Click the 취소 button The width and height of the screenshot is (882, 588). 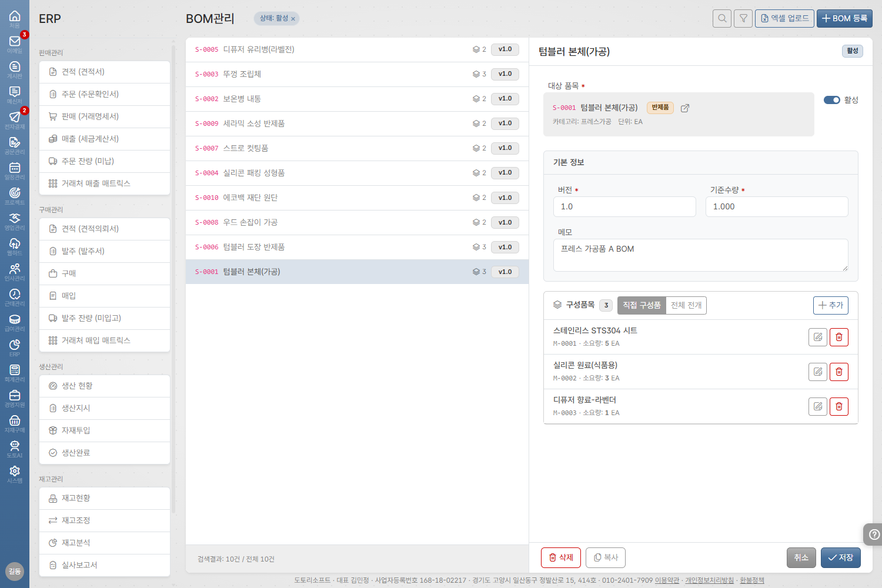[801, 557]
